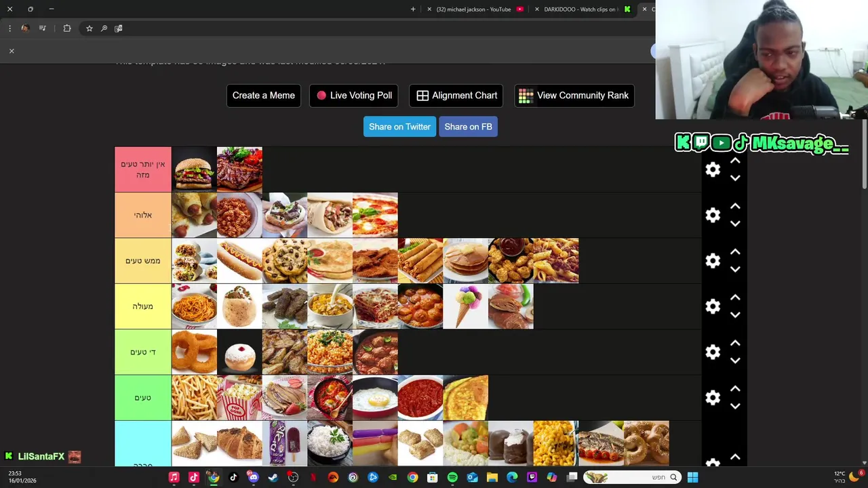
Task: Open the media controls icon in the toolbar
Action: 43,28
